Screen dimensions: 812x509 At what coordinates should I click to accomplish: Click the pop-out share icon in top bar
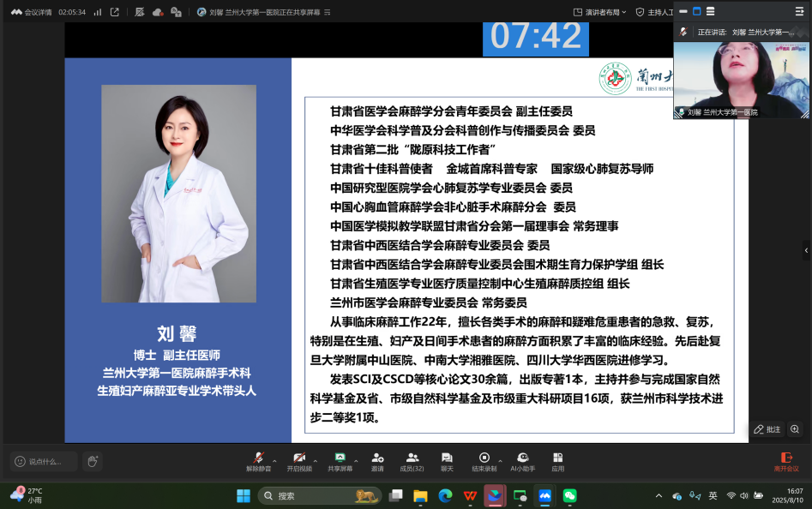(114, 12)
